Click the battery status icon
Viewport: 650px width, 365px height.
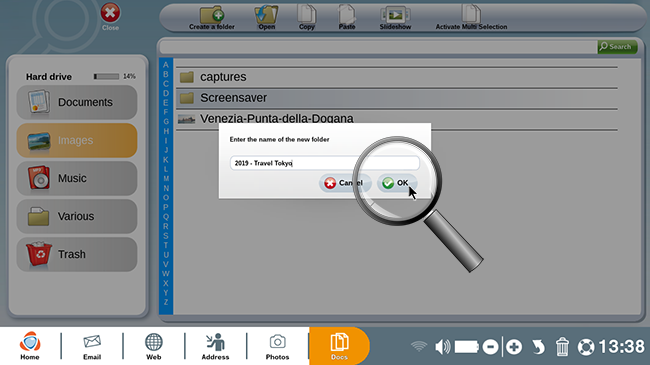[467, 347]
